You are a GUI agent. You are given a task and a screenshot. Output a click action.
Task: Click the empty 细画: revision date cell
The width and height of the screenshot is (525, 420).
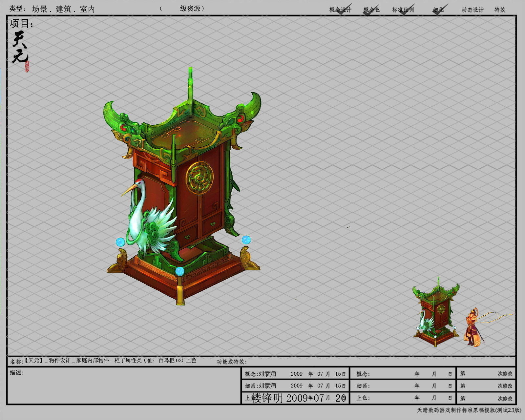(403, 386)
